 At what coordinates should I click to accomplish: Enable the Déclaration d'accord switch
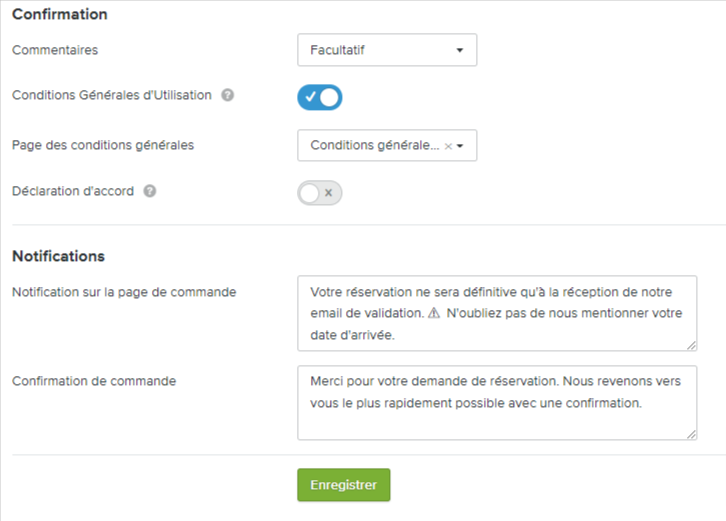point(320,192)
